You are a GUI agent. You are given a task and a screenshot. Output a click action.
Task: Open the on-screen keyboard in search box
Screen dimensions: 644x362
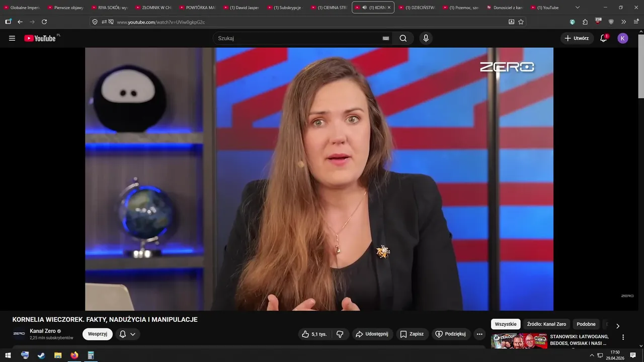[x=386, y=38]
